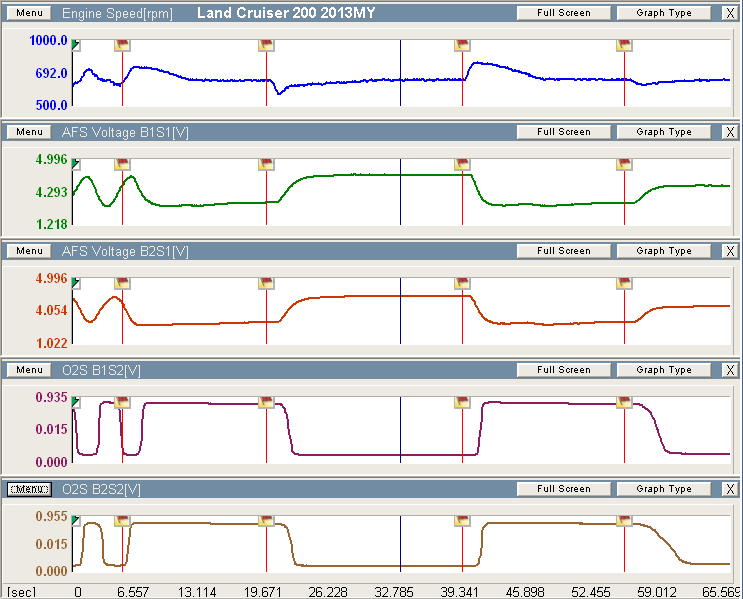Click first flag marker in O2S B1S2 graph
The image size is (743, 599).
[123, 402]
